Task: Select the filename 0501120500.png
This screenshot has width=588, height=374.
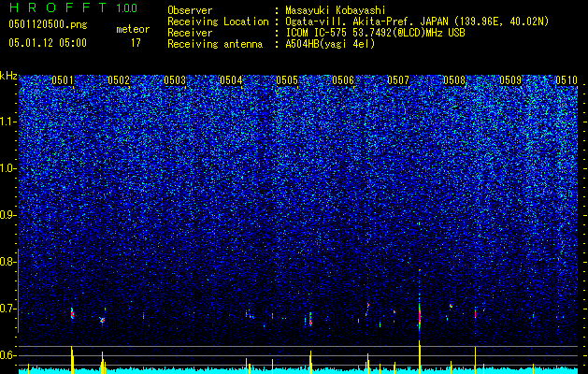Action: 48,24
